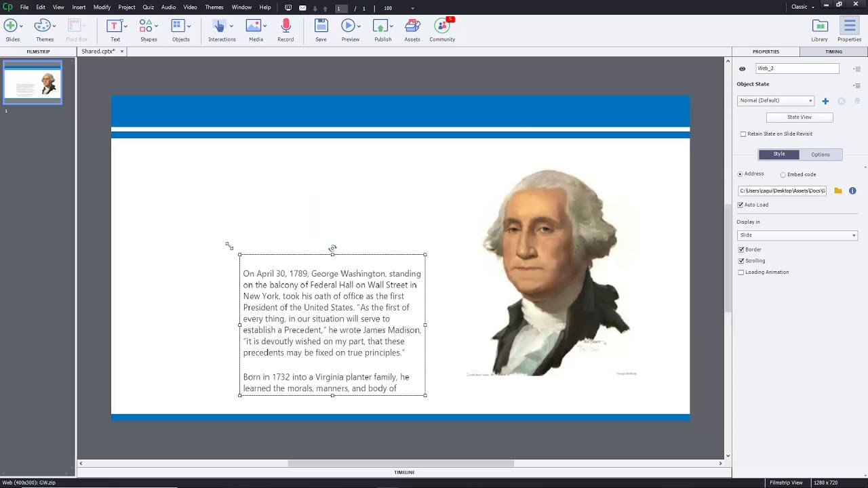Enable the Loading Animation checkbox

pyautogui.click(x=741, y=272)
